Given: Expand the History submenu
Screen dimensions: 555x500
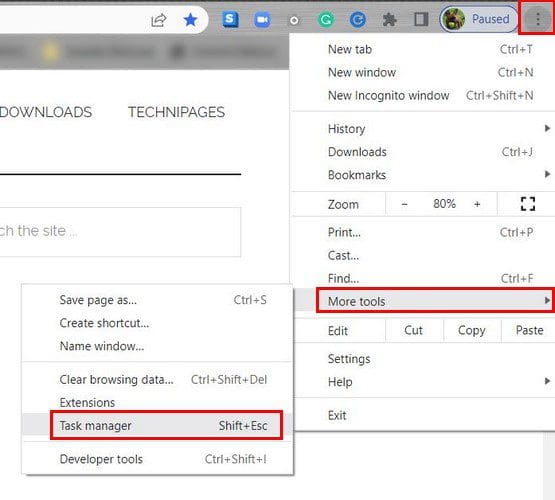Looking at the screenshot, I should click(423, 129).
